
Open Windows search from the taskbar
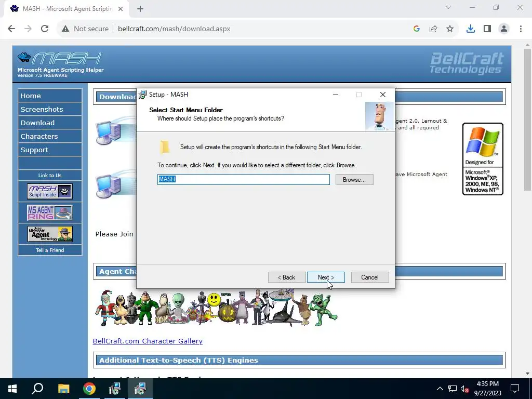click(x=37, y=389)
